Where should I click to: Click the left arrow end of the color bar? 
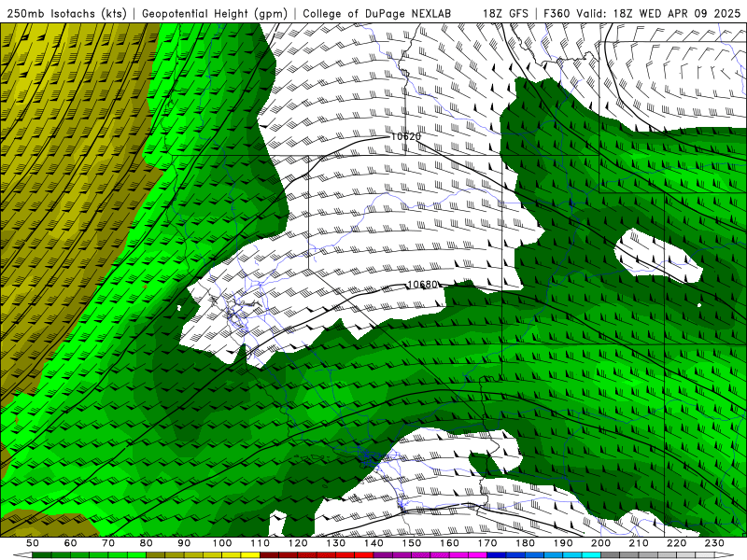(22, 554)
